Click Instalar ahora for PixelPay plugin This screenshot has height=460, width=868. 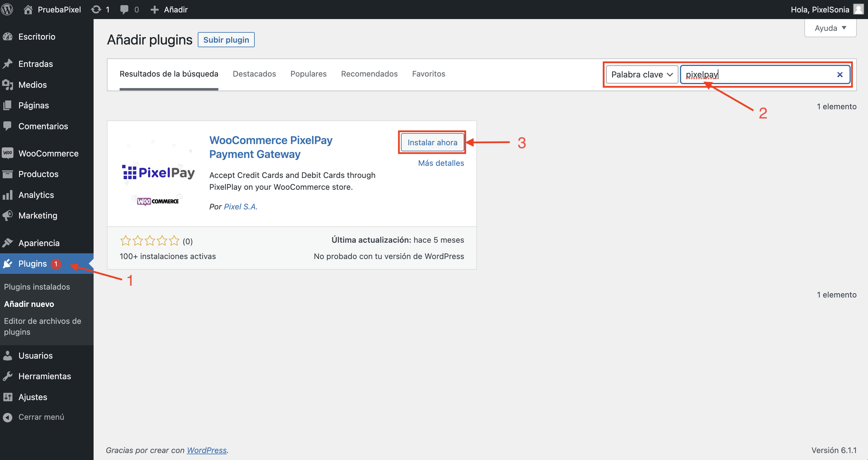coord(432,143)
